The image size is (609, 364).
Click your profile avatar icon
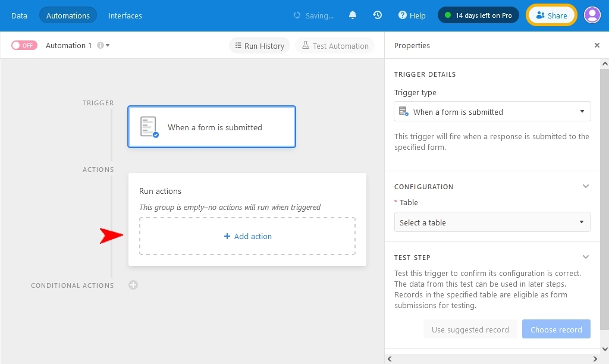point(592,15)
